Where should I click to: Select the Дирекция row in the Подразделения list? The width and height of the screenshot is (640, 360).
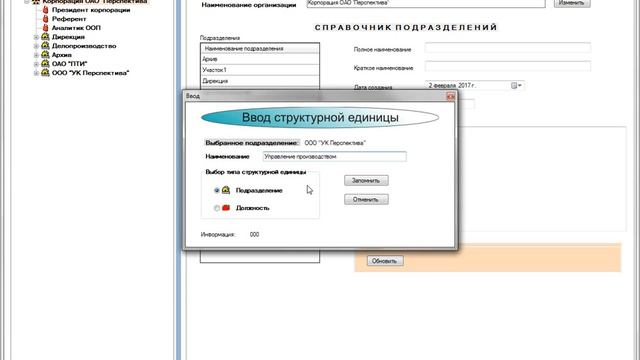tap(260, 81)
